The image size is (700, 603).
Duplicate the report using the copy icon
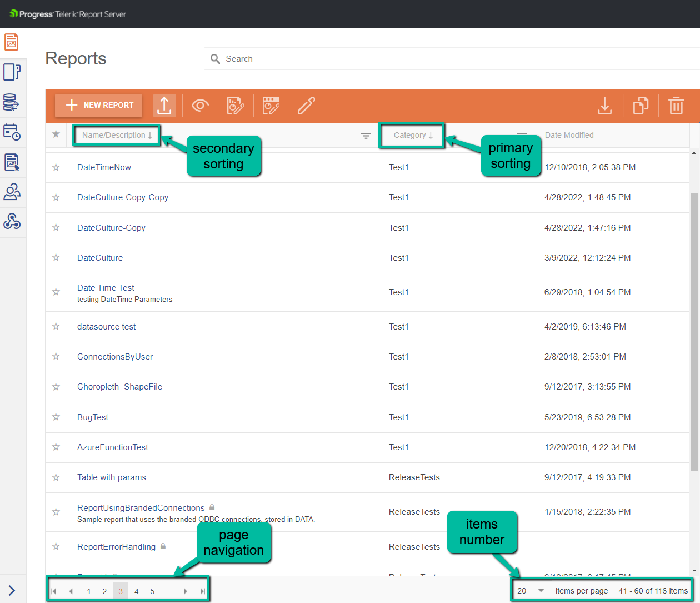coord(640,105)
